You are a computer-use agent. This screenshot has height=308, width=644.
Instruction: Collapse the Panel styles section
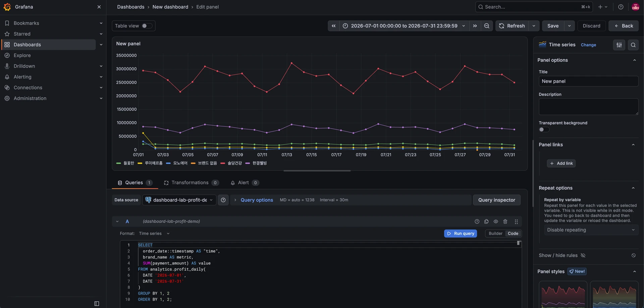(635, 271)
